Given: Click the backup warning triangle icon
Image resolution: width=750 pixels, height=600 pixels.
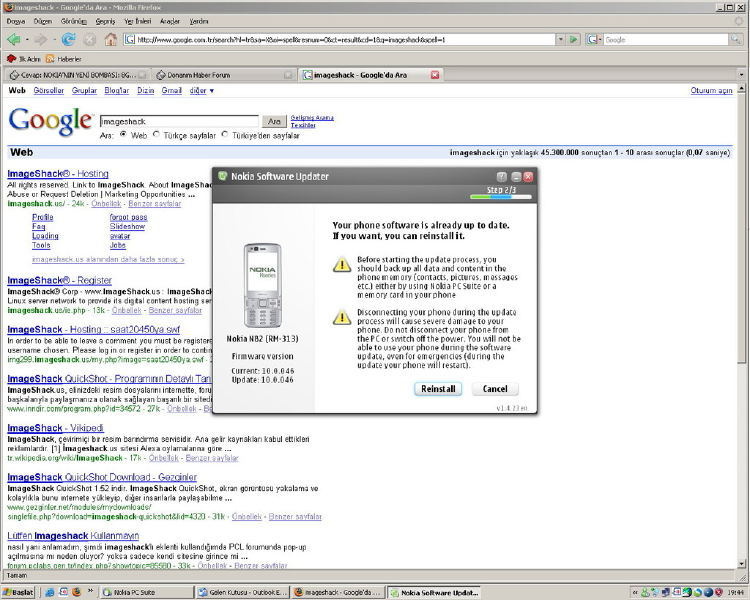Looking at the screenshot, I should [342, 264].
